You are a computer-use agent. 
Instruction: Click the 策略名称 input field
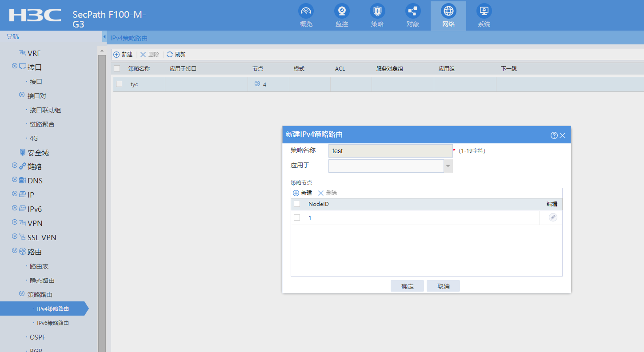click(391, 151)
